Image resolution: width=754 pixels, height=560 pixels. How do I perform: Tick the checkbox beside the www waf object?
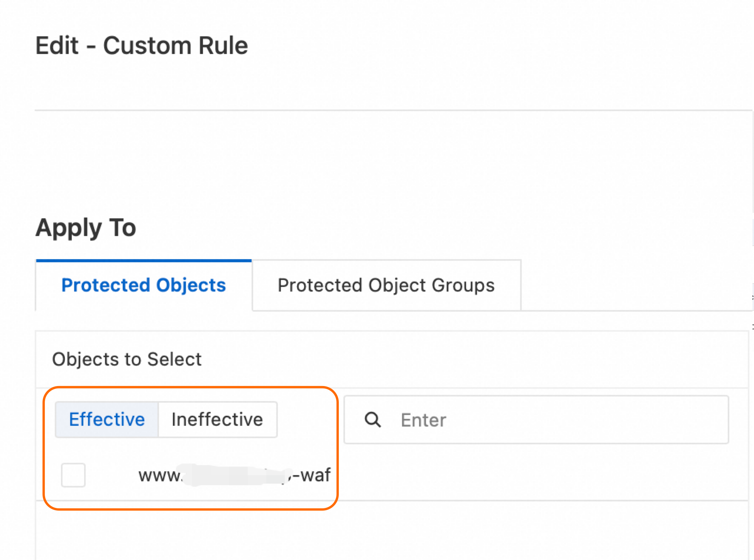pos(73,475)
